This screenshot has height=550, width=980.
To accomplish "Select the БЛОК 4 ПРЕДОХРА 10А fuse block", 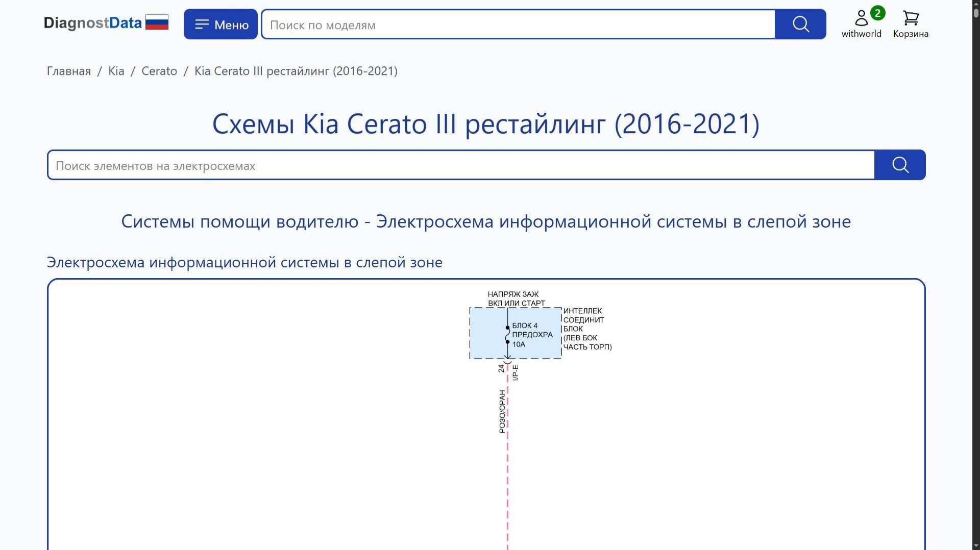I will tap(516, 333).
